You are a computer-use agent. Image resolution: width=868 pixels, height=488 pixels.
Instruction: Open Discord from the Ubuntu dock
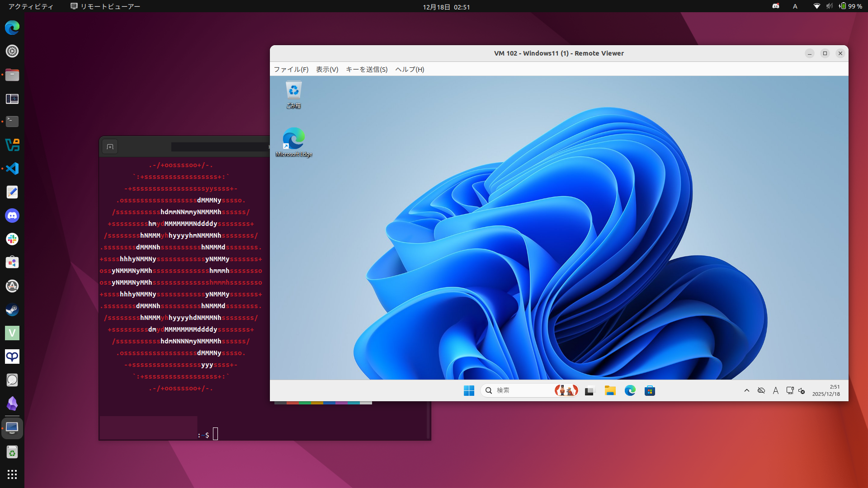[x=12, y=216]
